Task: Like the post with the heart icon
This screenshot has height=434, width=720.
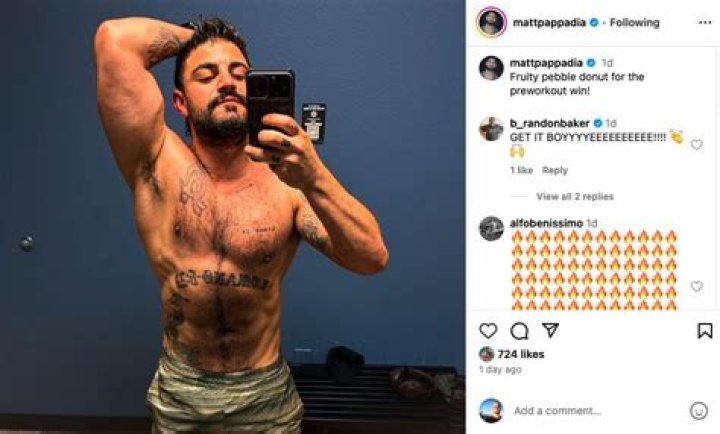Action: tap(488, 331)
